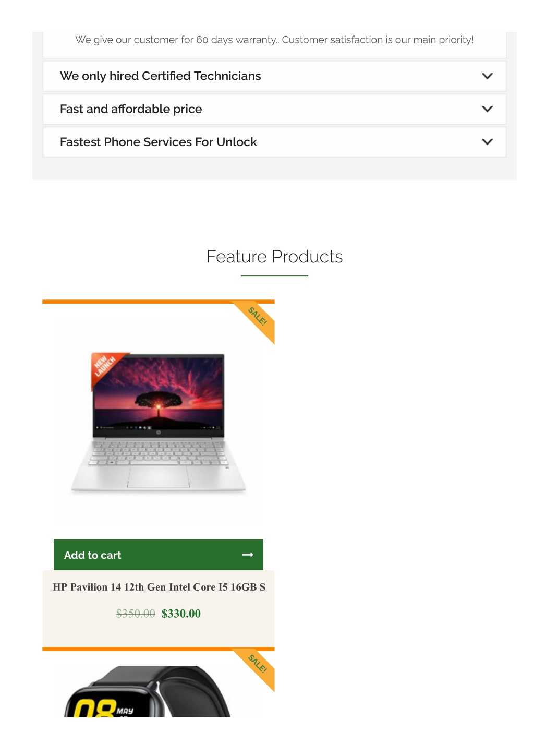This screenshot has height=756, width=534.
Task: Click the orange bar atop the laptop card
Action: pos(158,302)
